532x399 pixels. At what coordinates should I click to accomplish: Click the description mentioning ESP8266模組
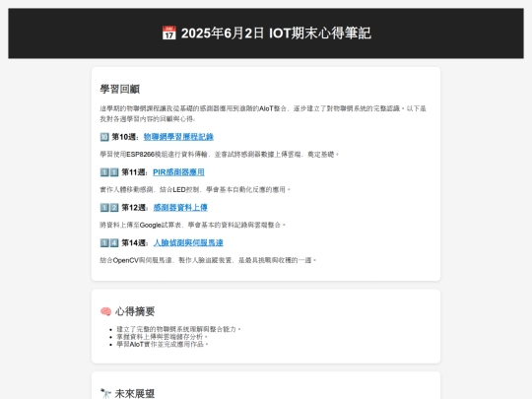(x=219, y=155)
